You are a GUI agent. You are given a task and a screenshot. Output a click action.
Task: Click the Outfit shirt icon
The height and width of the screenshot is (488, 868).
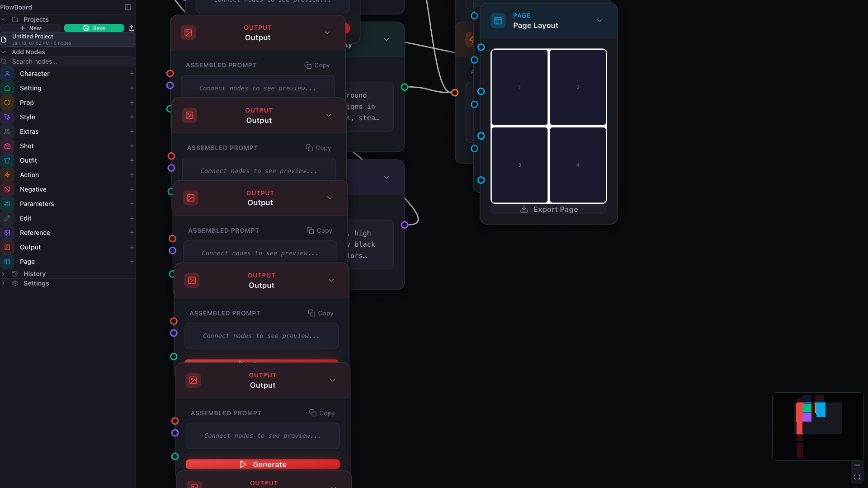pos(7,160)
